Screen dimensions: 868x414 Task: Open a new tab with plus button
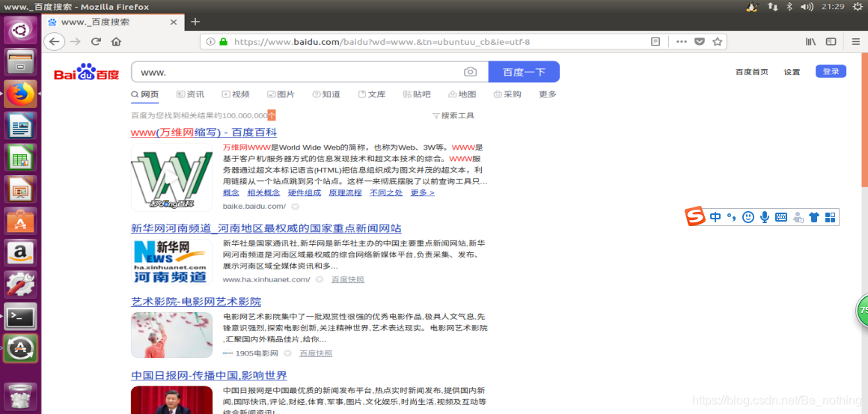click(x=195, y=22)
